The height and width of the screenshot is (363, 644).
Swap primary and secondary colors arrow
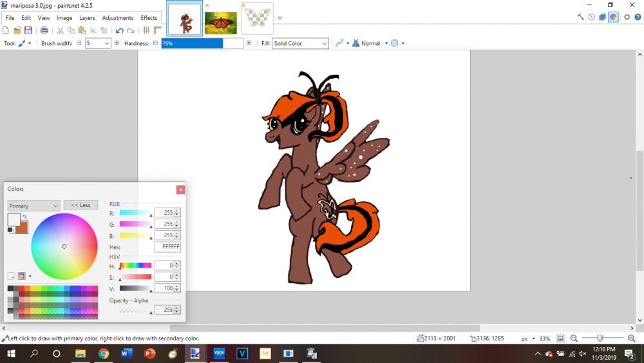[24, 217]
